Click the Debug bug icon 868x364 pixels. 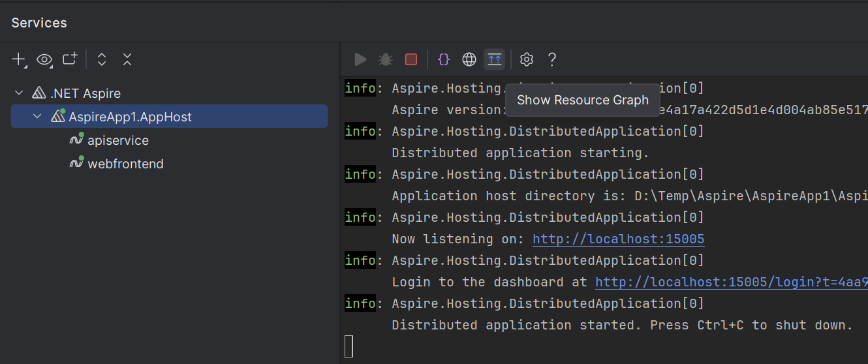click(386, 60)
